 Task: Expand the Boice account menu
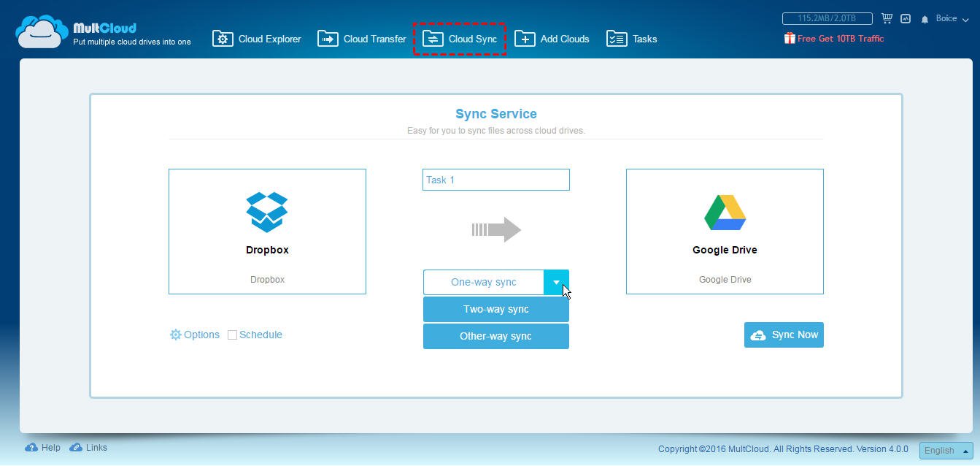pos(951,18)
